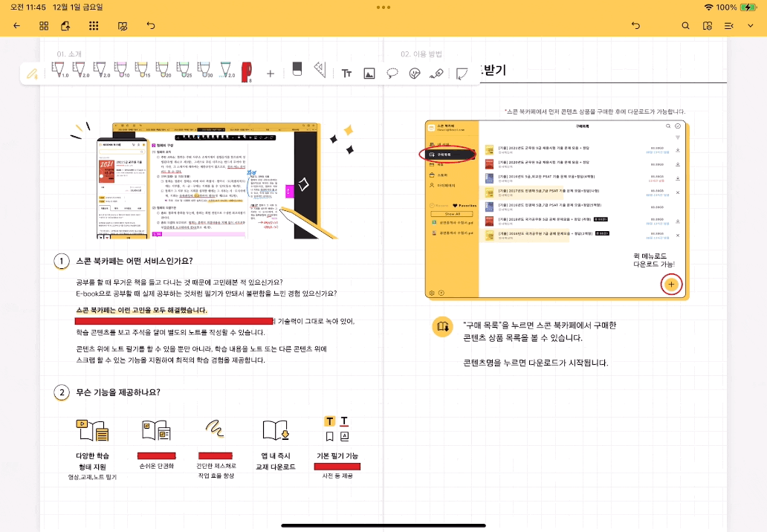Select the pink highlighter size 10
Screen dimensions: 767x532
pos(121,70)
